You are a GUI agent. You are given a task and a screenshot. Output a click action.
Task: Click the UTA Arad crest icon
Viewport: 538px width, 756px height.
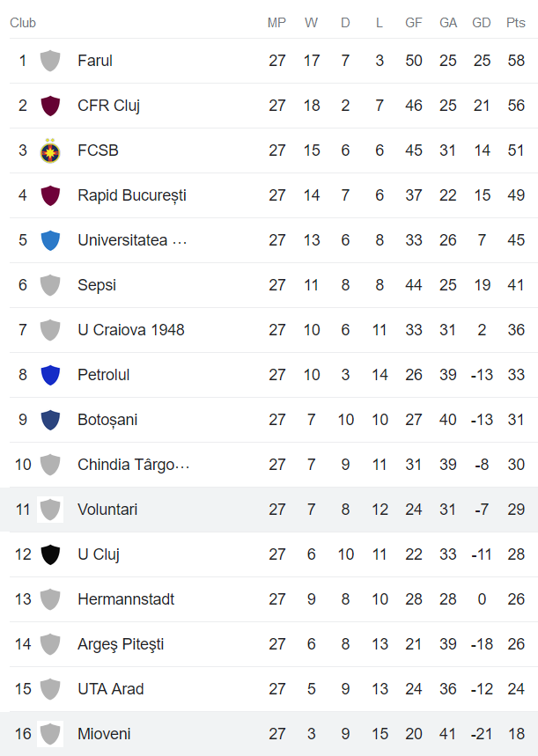coord(50,689)
